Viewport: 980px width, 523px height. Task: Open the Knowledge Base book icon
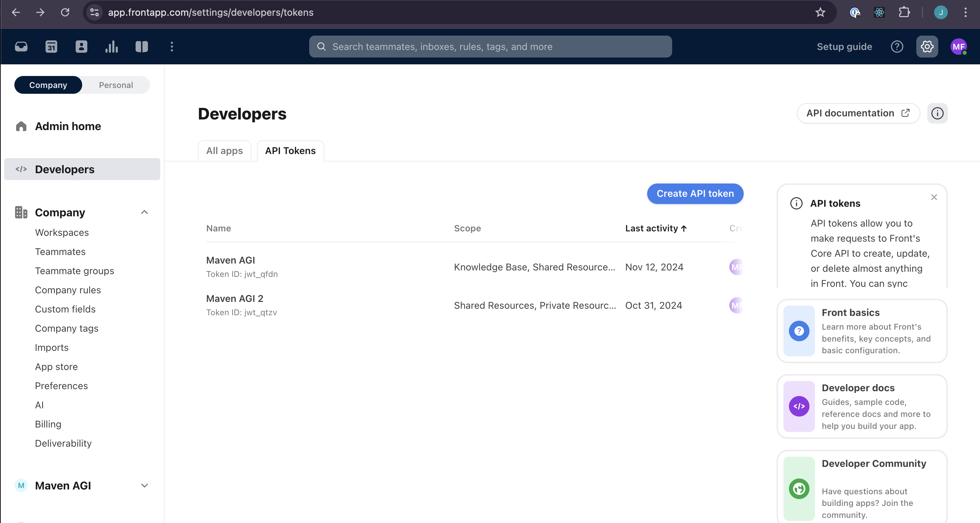[x=141, y=47]
